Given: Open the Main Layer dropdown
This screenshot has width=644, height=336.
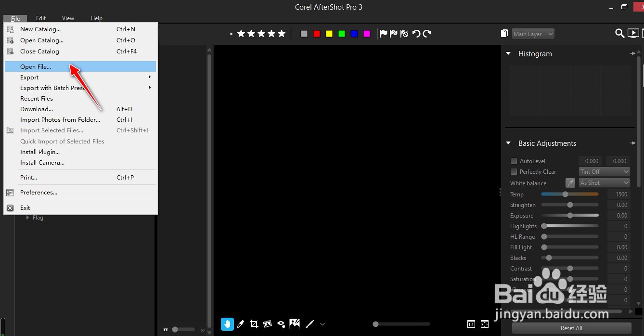Looking at the screenshot, I should tap(533, 34).
